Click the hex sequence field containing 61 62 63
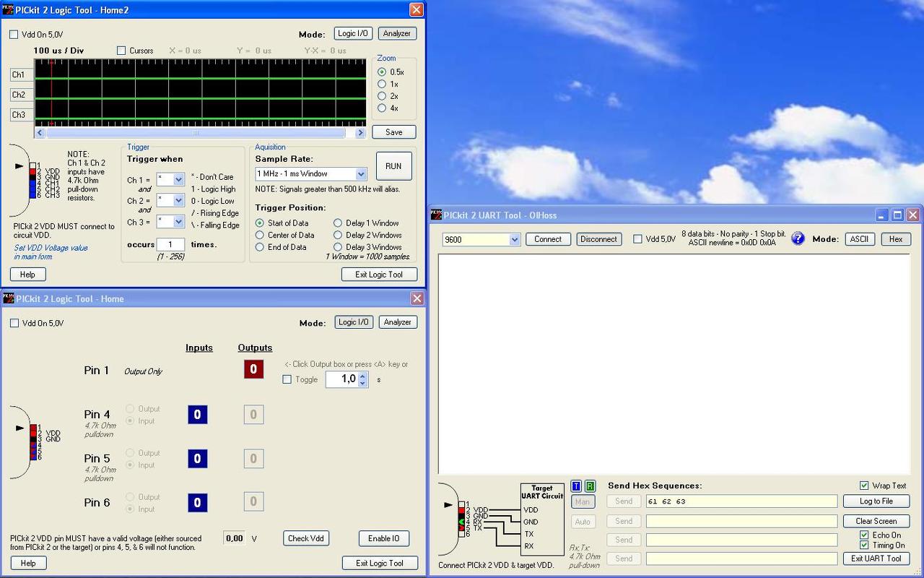 741,501
